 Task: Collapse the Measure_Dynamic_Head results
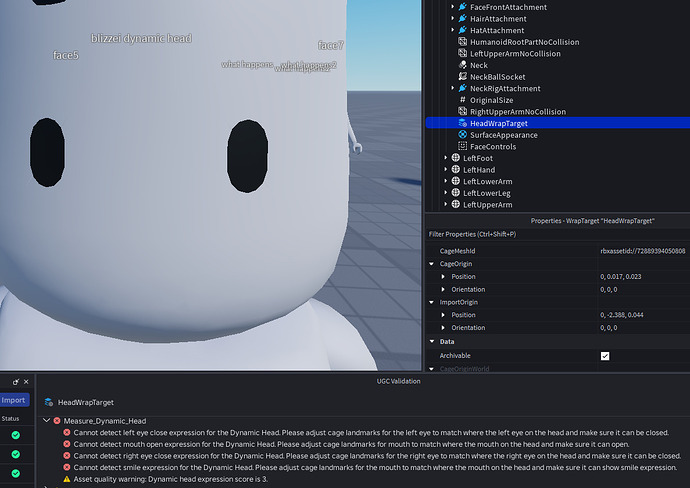pos(46,421)
